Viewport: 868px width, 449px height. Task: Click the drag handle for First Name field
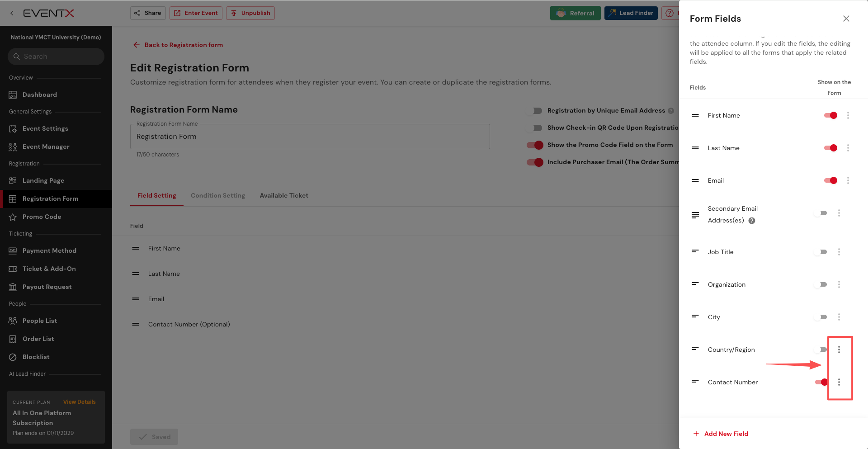(x=695, y=115)
